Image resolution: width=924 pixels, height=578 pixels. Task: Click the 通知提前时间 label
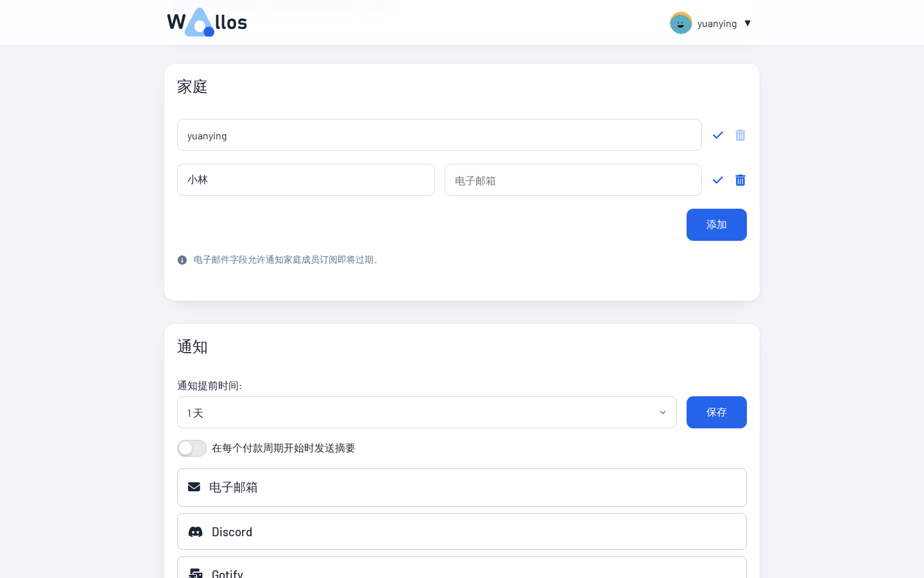(209, 385)
